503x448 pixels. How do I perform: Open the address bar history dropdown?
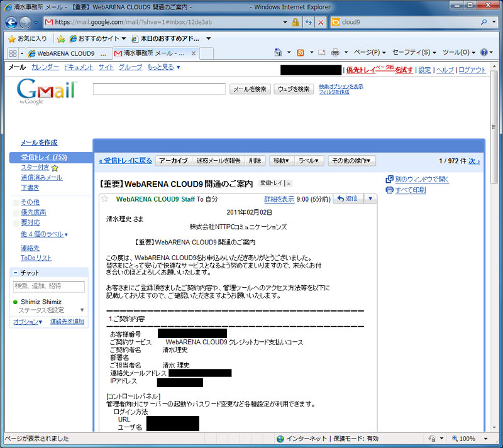285,22
